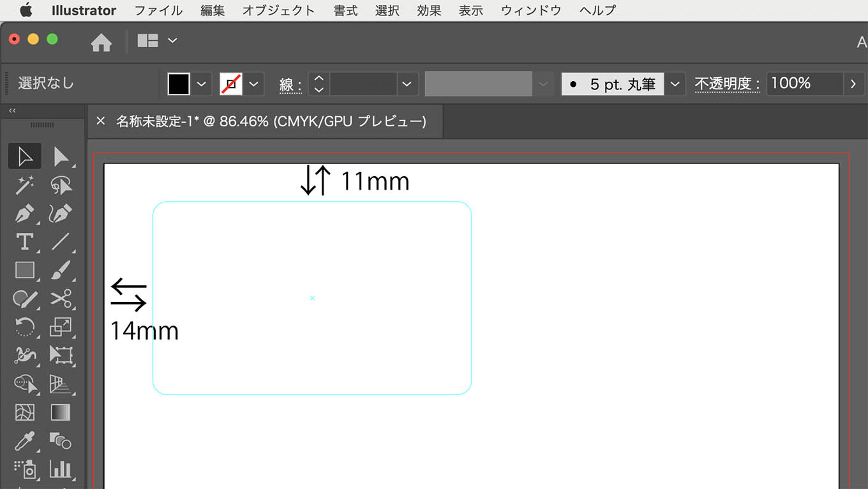Click the opacity 100% input field

[805, 84]
